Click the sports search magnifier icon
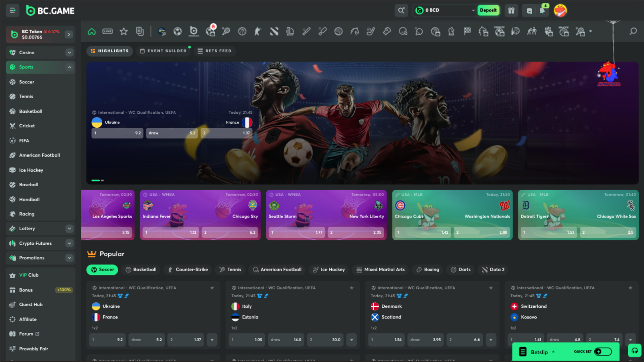The height and width of the screenshot is (362, 644). (x=633, y=32)
